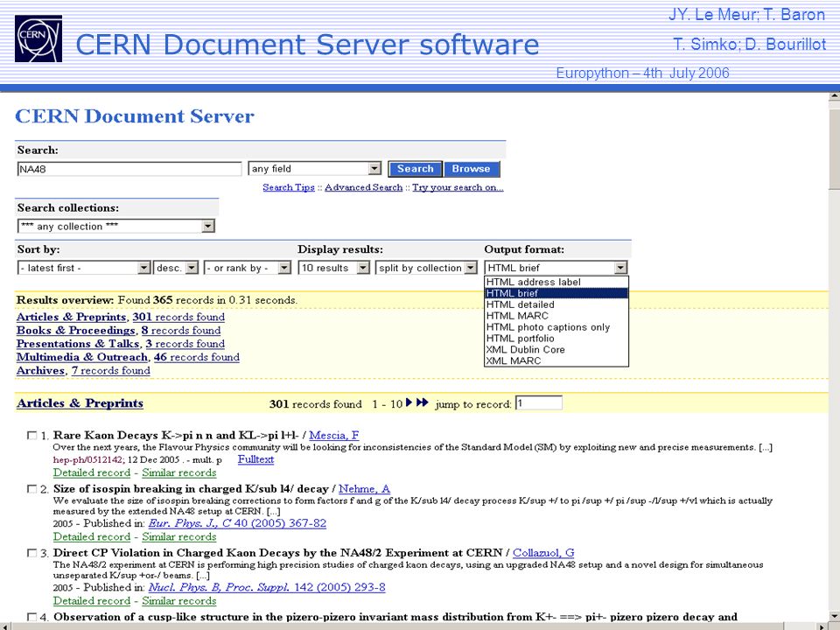Viewport: 840px width, 630px height.
Task: Open 'Articles & Preprints' in results overview
Action: (x=71, y=317)
